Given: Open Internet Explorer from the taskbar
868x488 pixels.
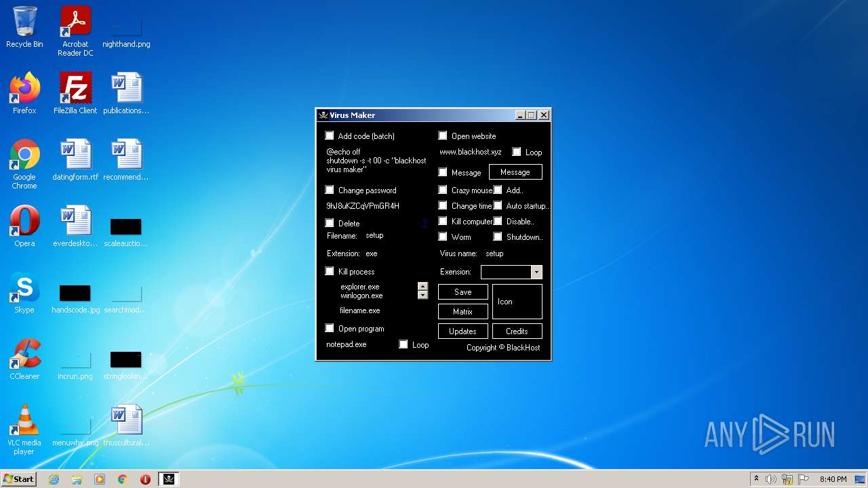Looking at the screenshot, I should (54, 479).
